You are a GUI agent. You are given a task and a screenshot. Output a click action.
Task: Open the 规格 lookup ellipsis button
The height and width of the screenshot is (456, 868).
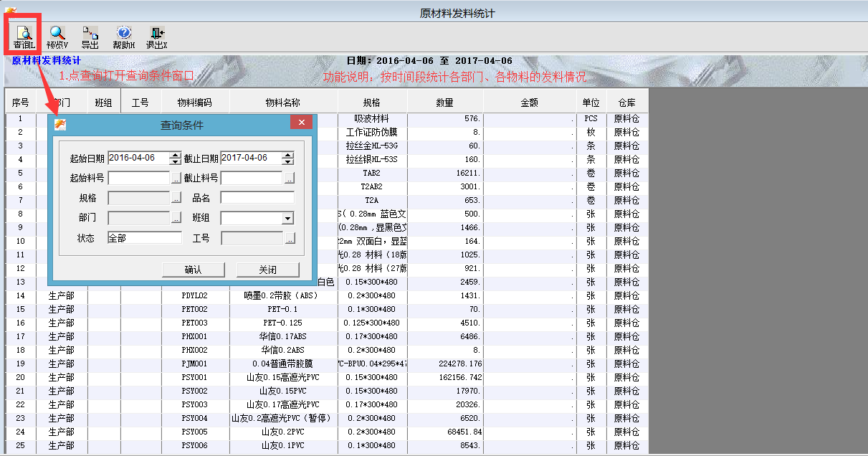tap(176, 198)
